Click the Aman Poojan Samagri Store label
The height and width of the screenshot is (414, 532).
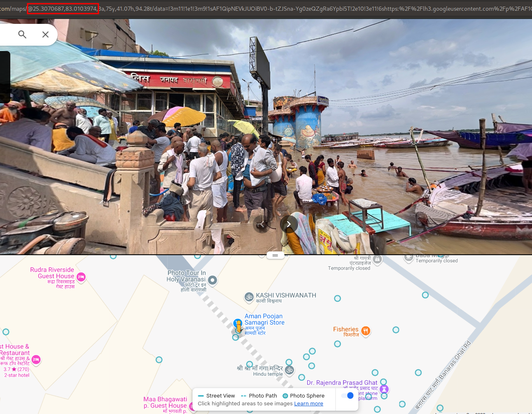pyautogui.click(x=264, y=319)
